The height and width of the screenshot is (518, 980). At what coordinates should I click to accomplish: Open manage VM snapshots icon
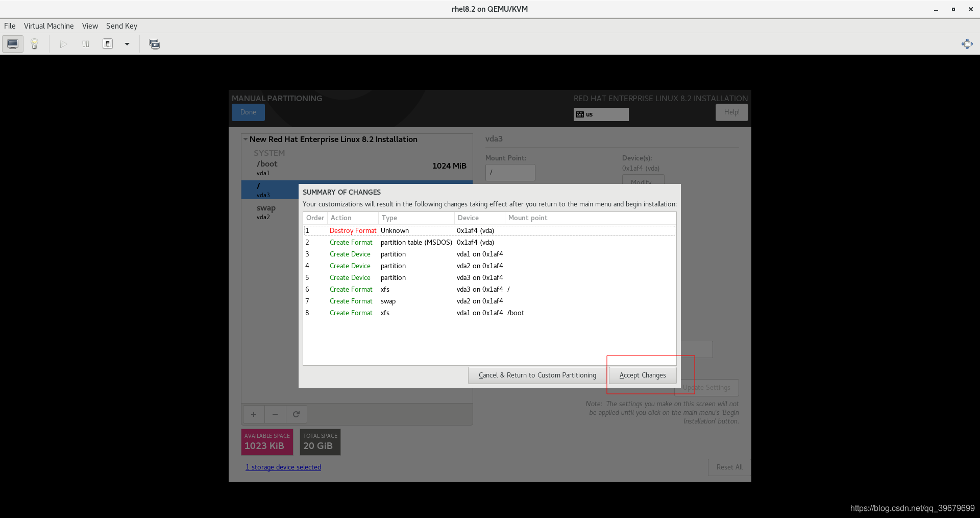pyautogui.click(x=154, y=44)
